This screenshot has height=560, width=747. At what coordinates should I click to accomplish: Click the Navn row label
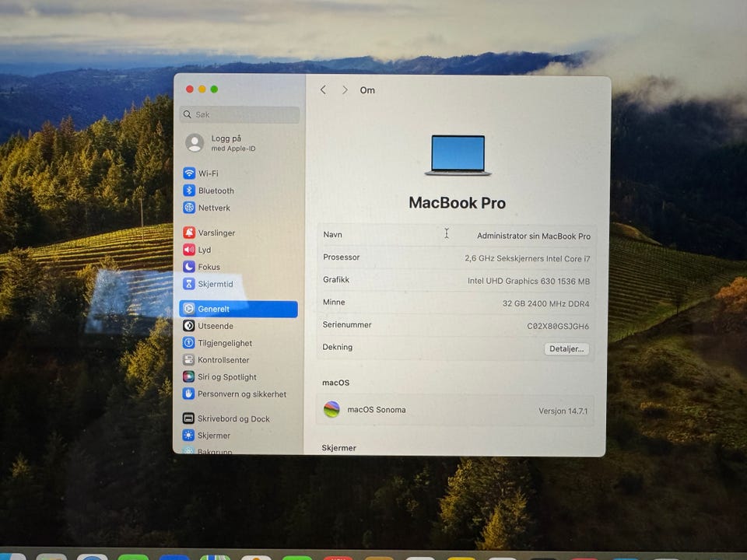[x=332, y=234]
